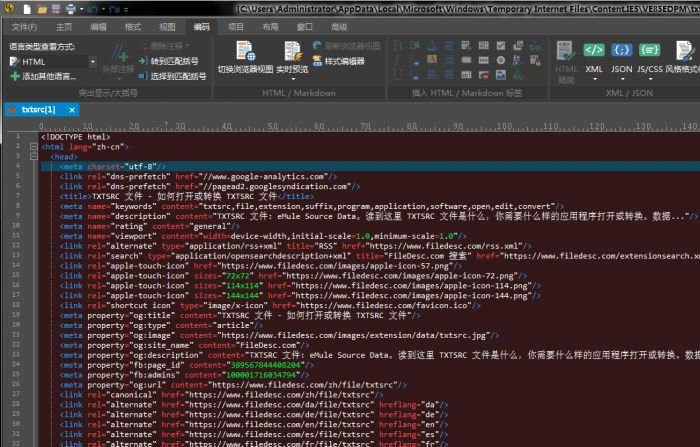Click the redo arrow icon

pos(114,9)
